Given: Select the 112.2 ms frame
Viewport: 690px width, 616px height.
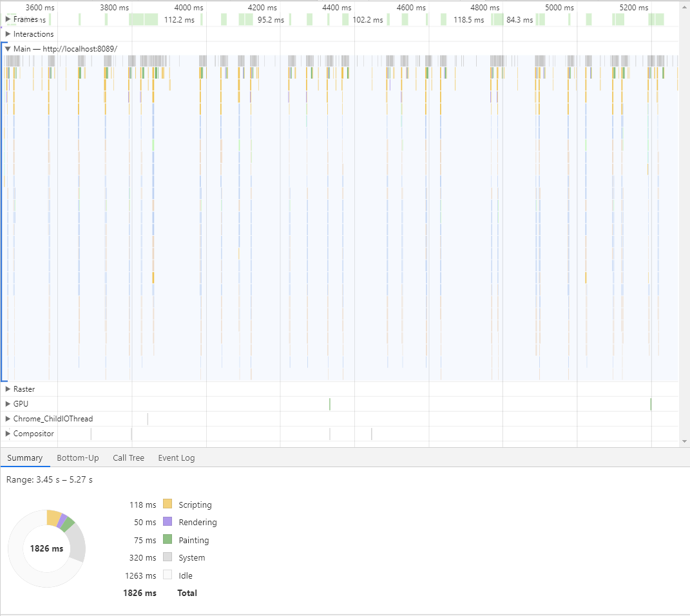Looking at the screenshot, I should [x=178, y=19].
